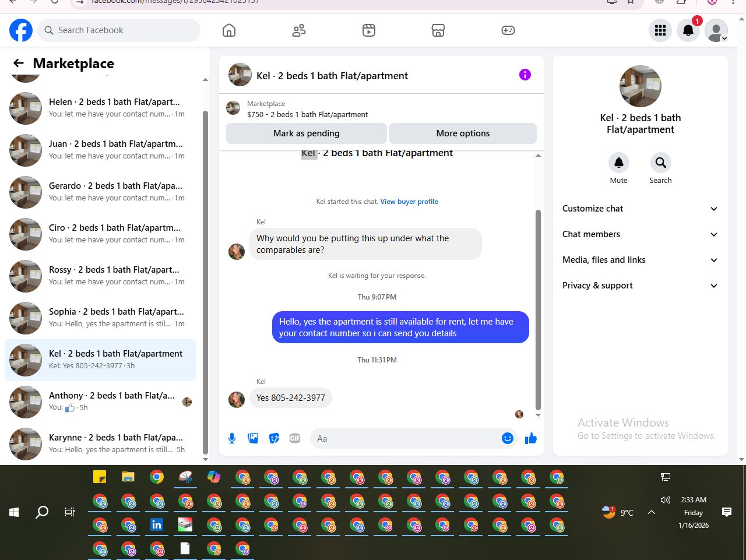Open the Helen conversation
Screen dimensions: 746x560
click(100, 108)
